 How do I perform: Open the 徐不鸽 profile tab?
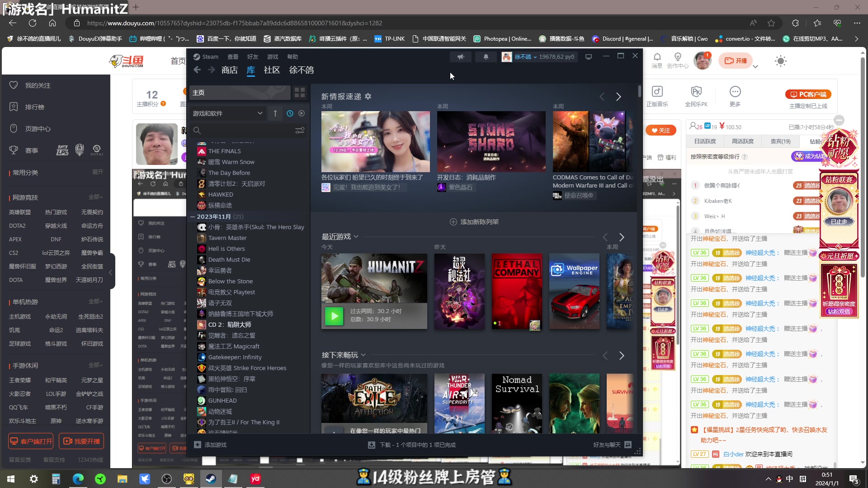point(302,70)
